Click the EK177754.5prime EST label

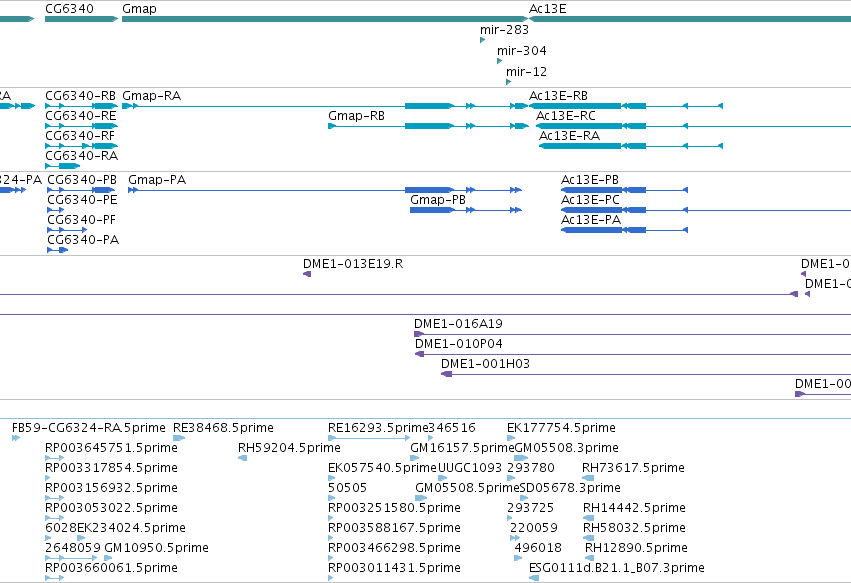561,428
